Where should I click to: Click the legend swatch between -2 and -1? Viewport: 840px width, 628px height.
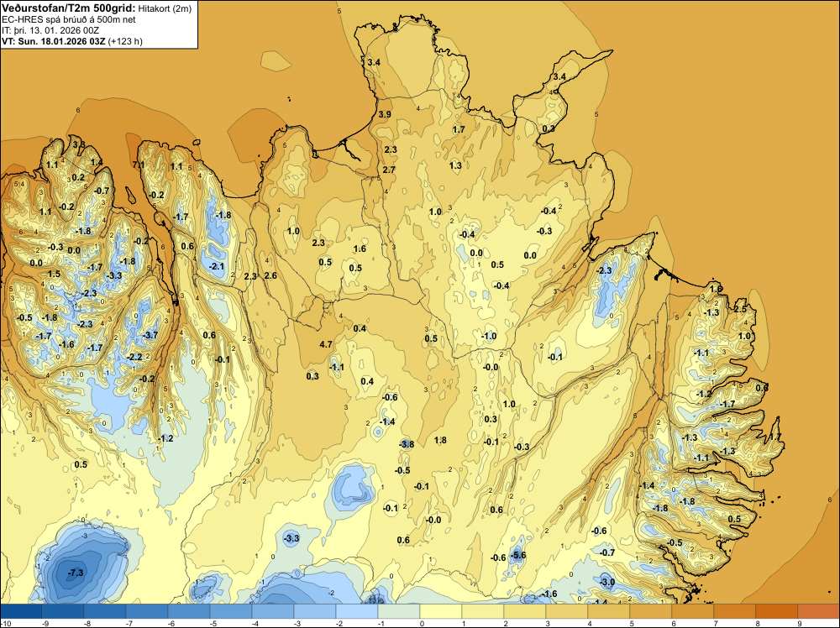356,611
